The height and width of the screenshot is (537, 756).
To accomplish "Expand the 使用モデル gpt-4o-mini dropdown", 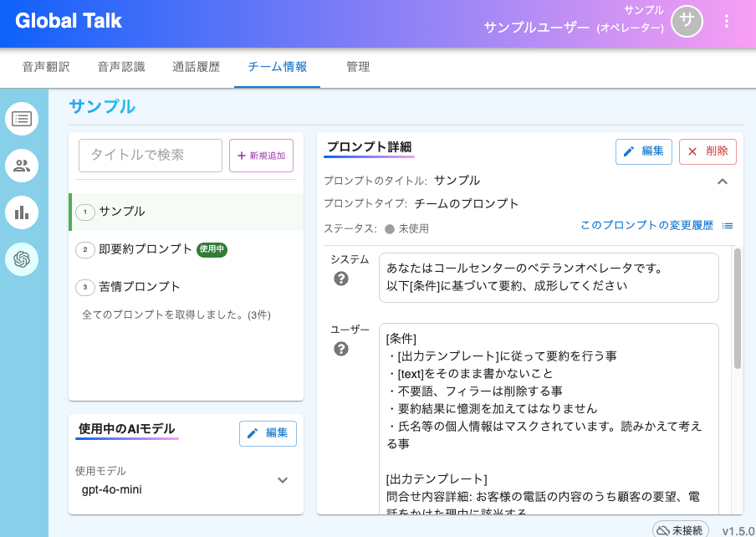I will click(283, 480).
